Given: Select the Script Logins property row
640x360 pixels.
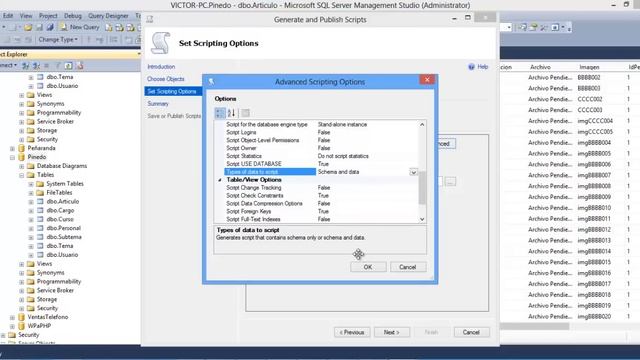Looking at the screenshot, I should click(321, 133).
